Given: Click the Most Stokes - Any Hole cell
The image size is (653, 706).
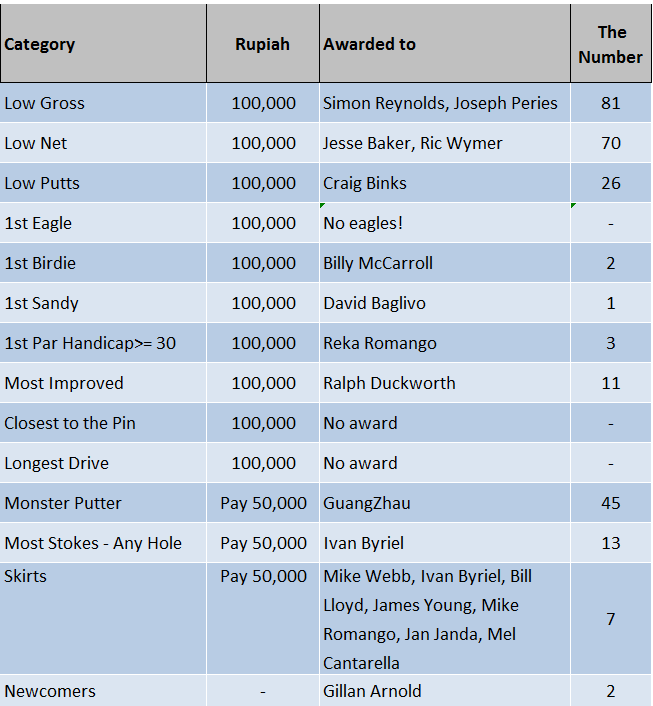Looking at the screenshot, I should [x=93, y=543].
